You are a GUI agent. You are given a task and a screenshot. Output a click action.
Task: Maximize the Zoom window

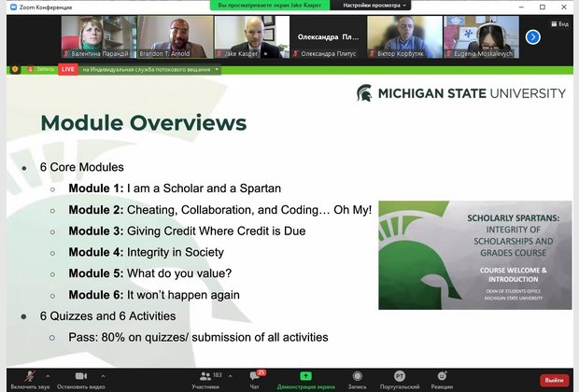(x=543, y=7)
